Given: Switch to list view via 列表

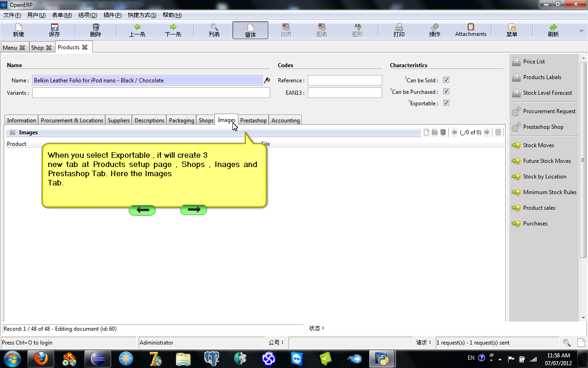Looking at the screenshot, I should pos(214,30).
